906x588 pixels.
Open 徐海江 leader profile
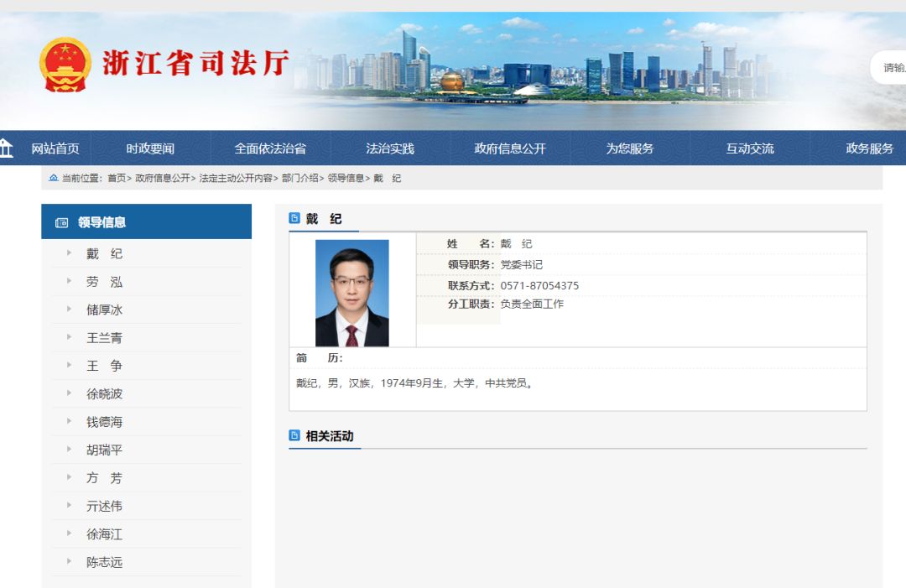point(105,534)
